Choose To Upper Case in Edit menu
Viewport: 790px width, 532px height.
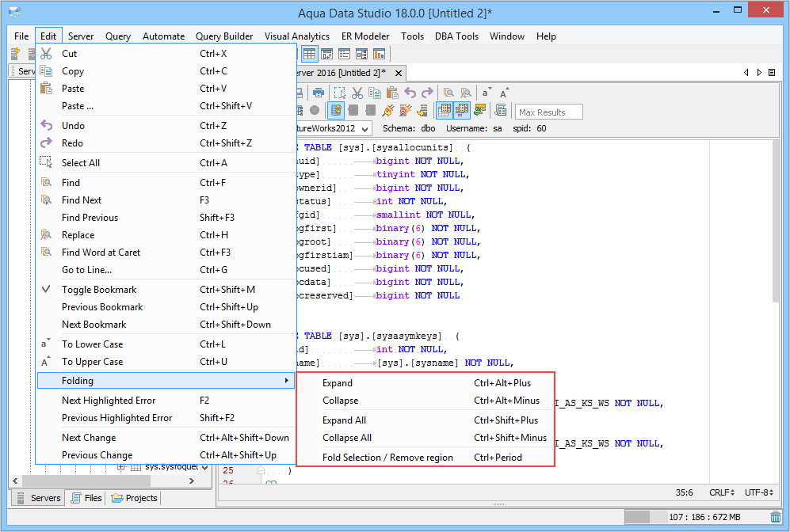click(166, 362)
